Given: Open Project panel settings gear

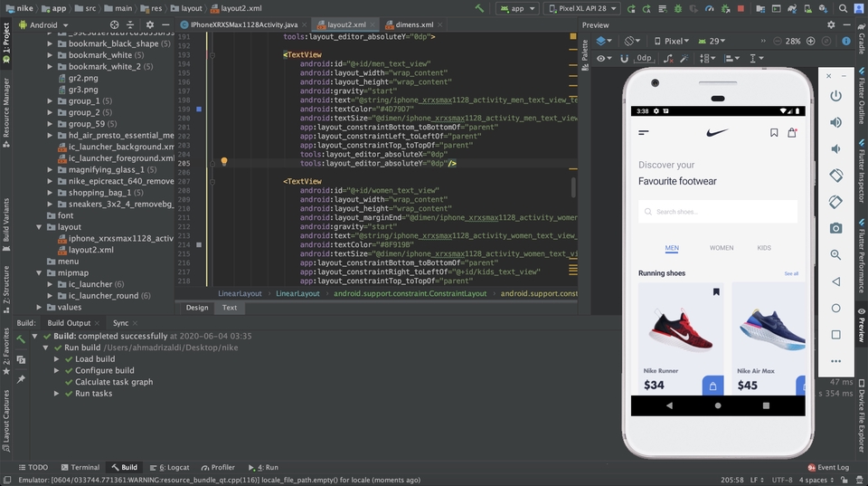Looking at the screenshot, I should point(149,24).
